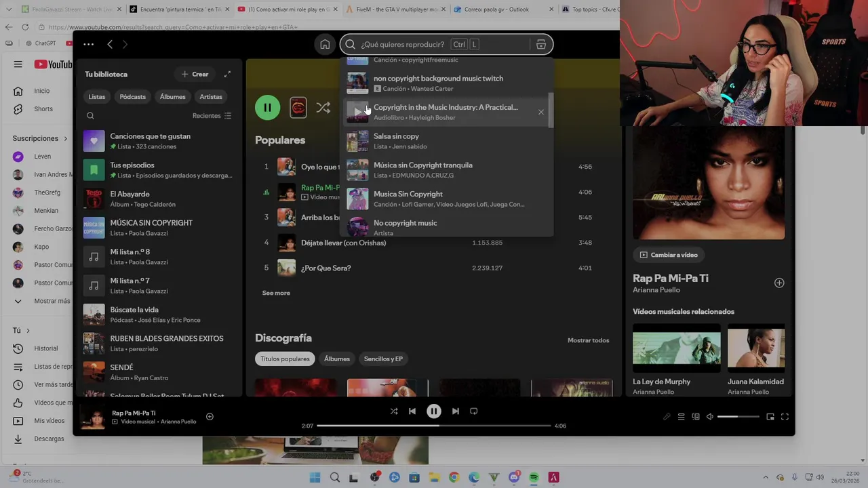Select 'Salsa sin copy' search suggestion
This screenshot has height=488, width=868.
coord(446,141)
